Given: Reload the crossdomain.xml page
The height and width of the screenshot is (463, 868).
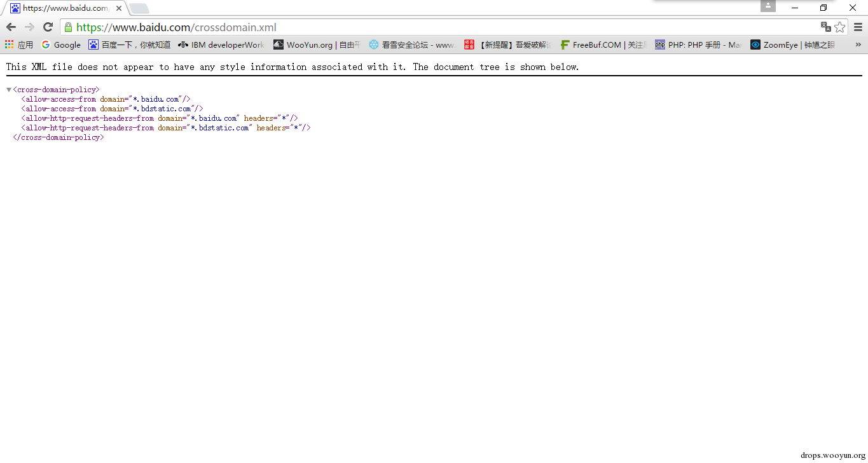Looking at the screenshot, I should coord(48,27).
